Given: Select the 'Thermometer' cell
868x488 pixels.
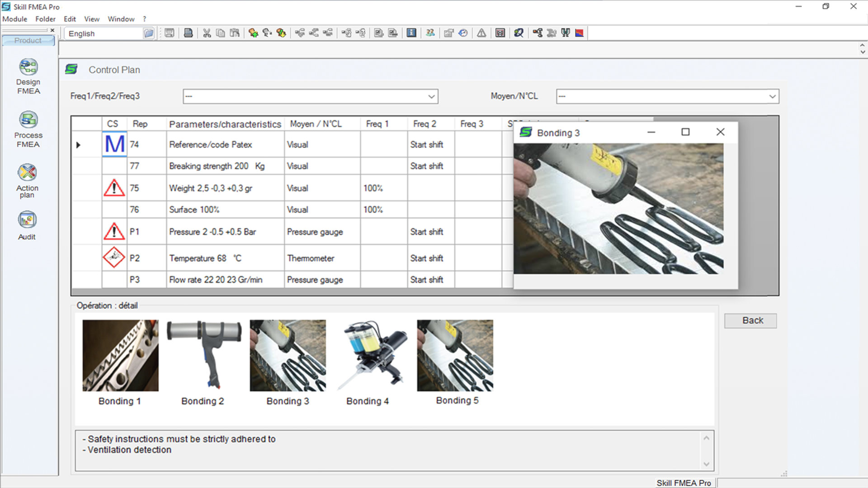Looking at the screenshot, I should [322, 258].
